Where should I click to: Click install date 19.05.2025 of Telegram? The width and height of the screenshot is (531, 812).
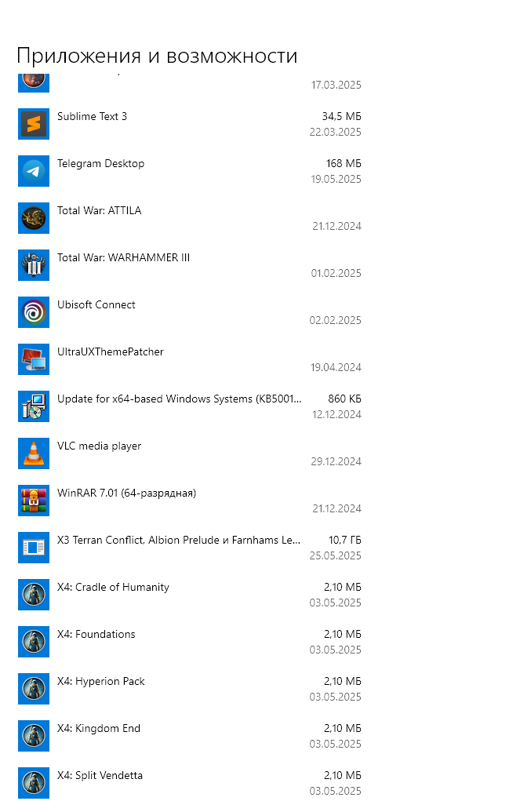[336, 179]
